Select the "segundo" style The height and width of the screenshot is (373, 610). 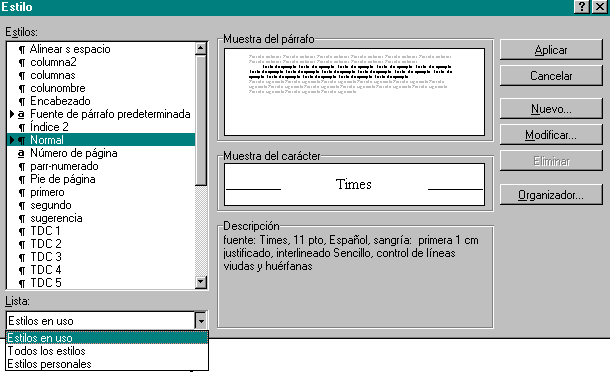[101, 205]
